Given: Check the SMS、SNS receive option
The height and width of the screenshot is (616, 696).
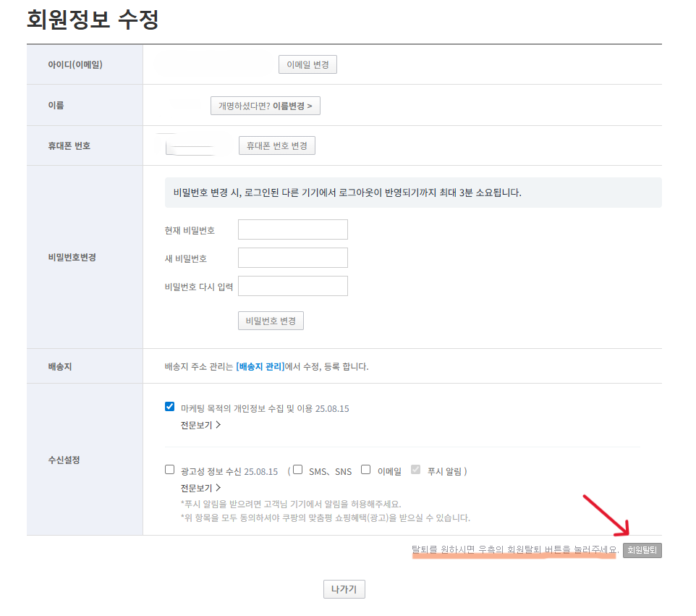Looking at the screenshot, I should pyautogui.click(x=297, y=471).
